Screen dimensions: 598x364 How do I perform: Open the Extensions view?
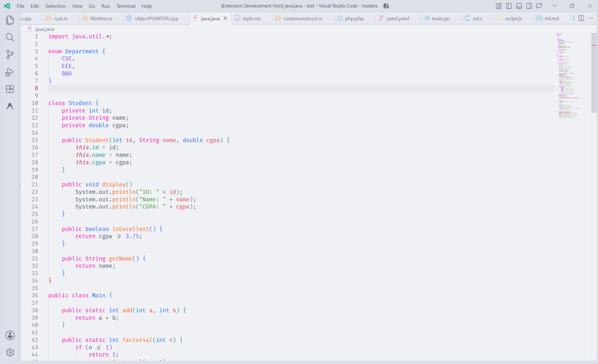(x=10, y=89)
